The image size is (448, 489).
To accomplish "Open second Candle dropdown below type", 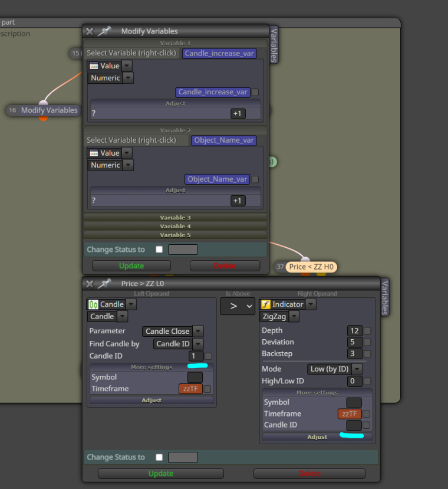I will pyautogui.click(x=122, y=316).
